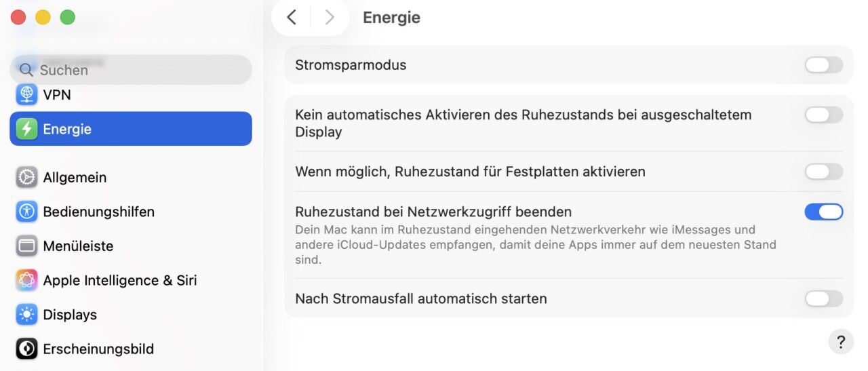Click the forward chevron button

point(330,18)
